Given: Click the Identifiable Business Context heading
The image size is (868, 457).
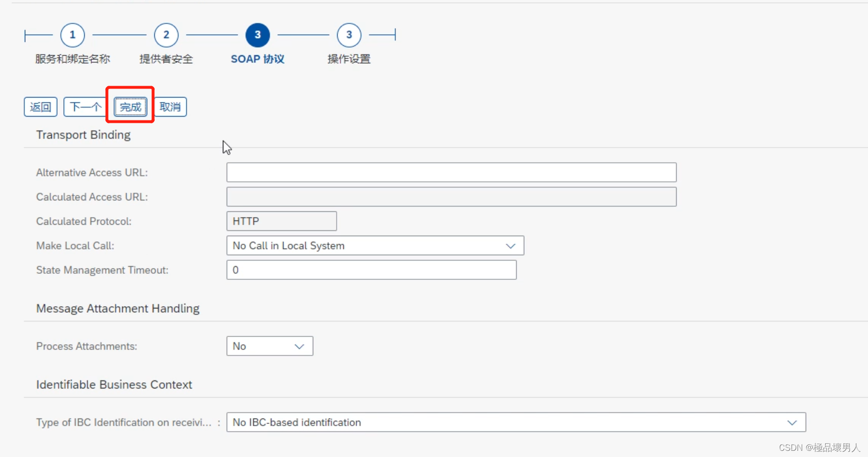Looking at the screenshot, I should point(114,385).
